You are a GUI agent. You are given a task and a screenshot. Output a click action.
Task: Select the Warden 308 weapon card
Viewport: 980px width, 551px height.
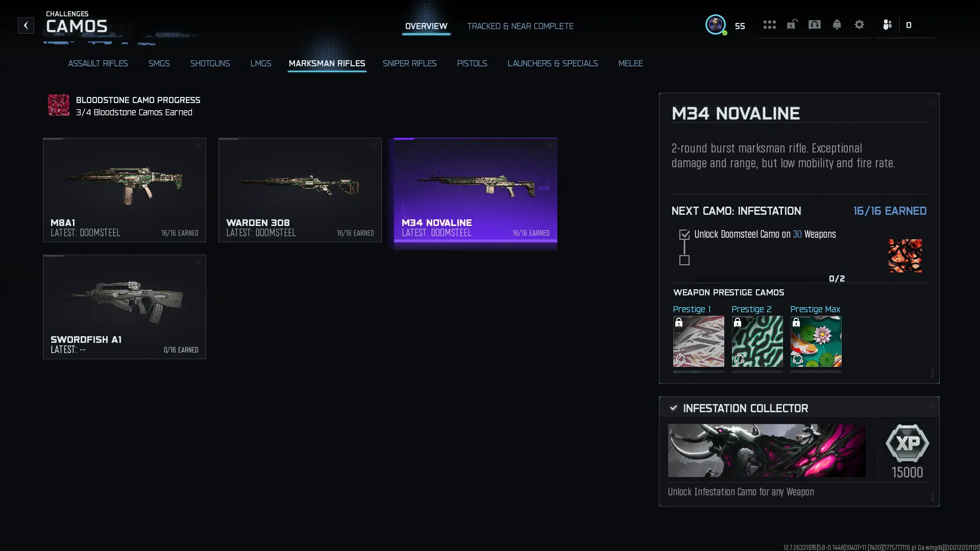click(300, 190)
